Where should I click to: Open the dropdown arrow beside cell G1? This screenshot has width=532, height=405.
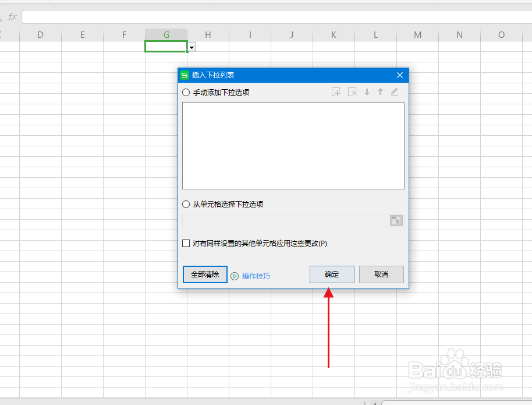(x=192, y=48)
